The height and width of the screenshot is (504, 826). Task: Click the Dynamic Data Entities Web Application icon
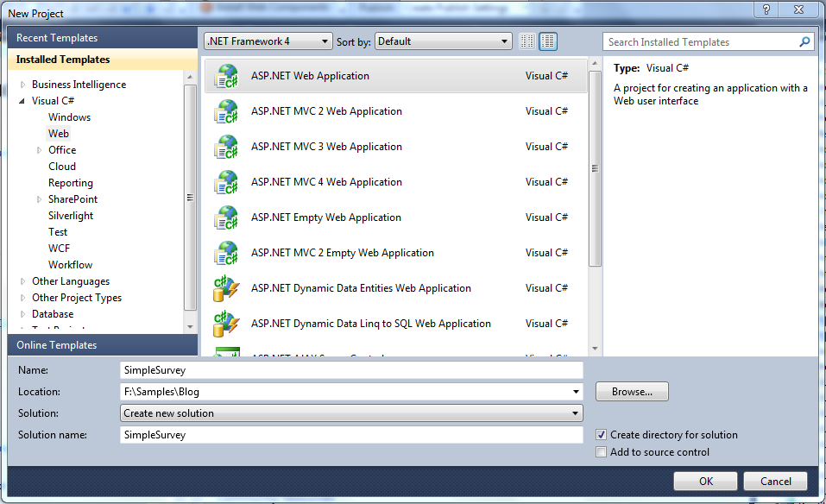[x=226, y=288]
